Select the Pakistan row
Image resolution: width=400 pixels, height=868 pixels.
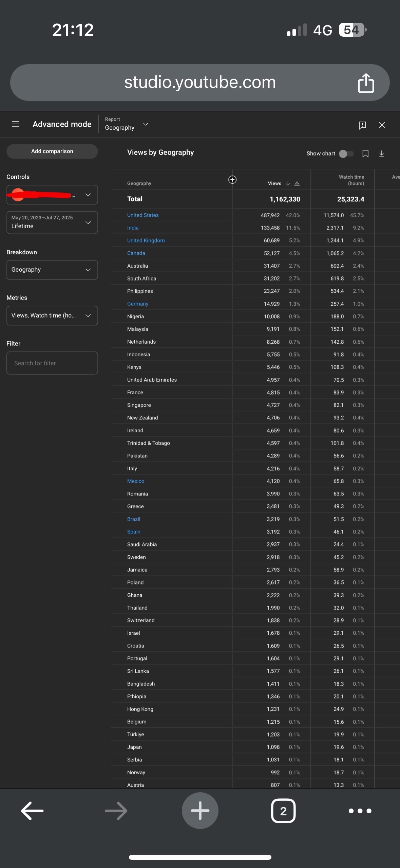(255, 456)
